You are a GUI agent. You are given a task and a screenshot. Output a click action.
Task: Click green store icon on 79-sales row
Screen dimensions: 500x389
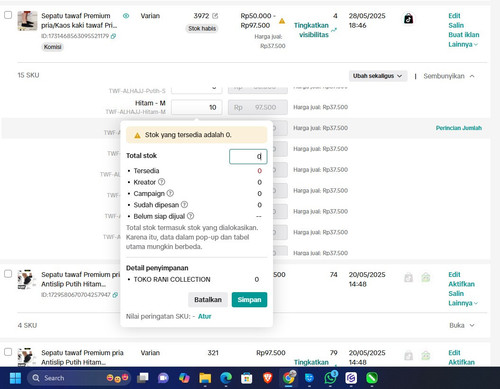[426, 356]
